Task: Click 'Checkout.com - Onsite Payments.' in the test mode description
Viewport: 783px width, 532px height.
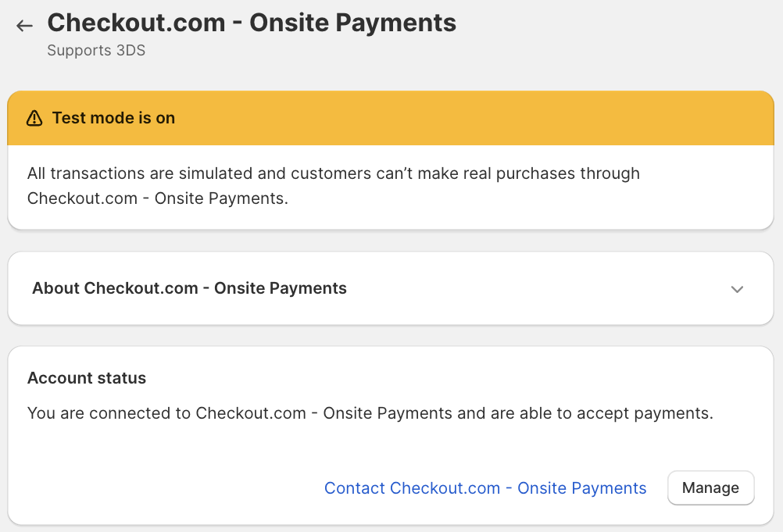Action: (158, 198)
